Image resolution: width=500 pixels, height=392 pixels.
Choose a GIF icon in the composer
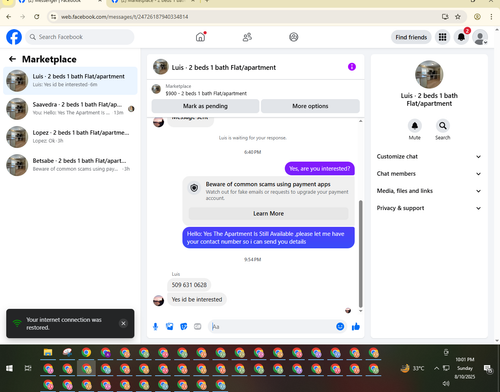point(198,327)
